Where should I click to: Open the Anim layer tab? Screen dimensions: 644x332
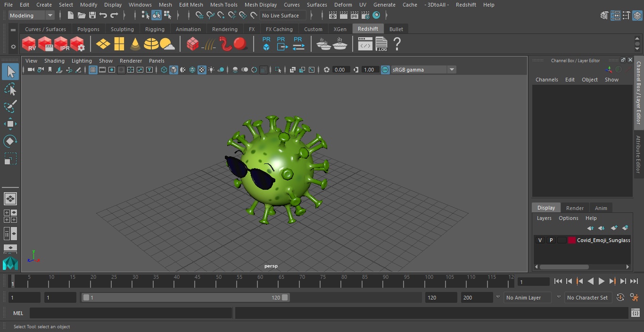pos(601,208)
